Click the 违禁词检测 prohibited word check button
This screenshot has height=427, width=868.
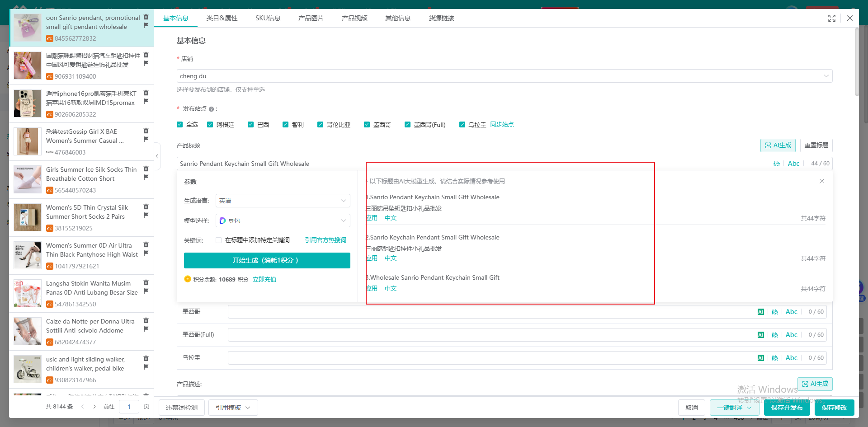182,408
